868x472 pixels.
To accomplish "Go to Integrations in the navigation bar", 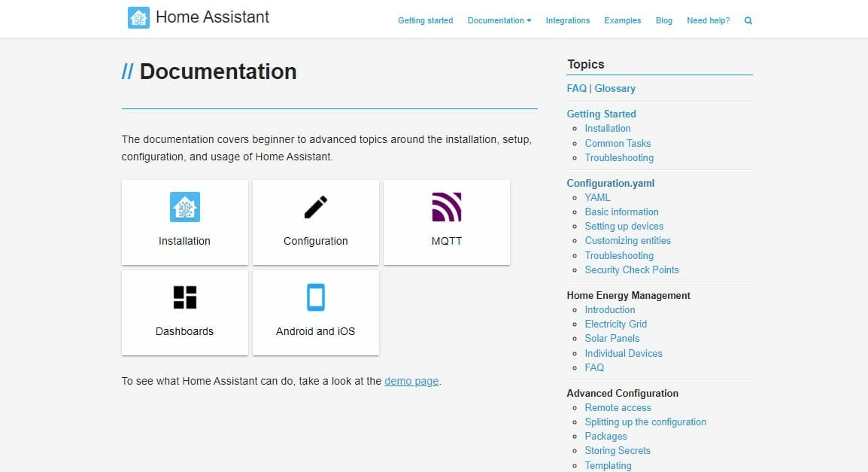I will [x=567, y=21].
